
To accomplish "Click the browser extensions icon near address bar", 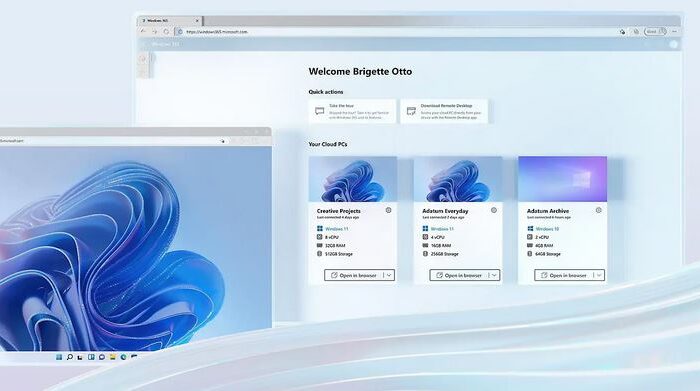I will [x=622, y=32].
